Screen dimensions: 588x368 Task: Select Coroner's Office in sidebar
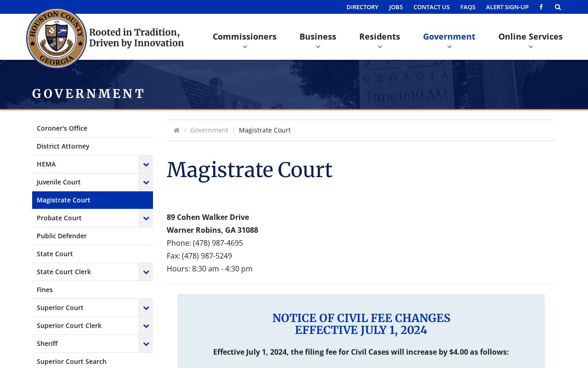92,128
